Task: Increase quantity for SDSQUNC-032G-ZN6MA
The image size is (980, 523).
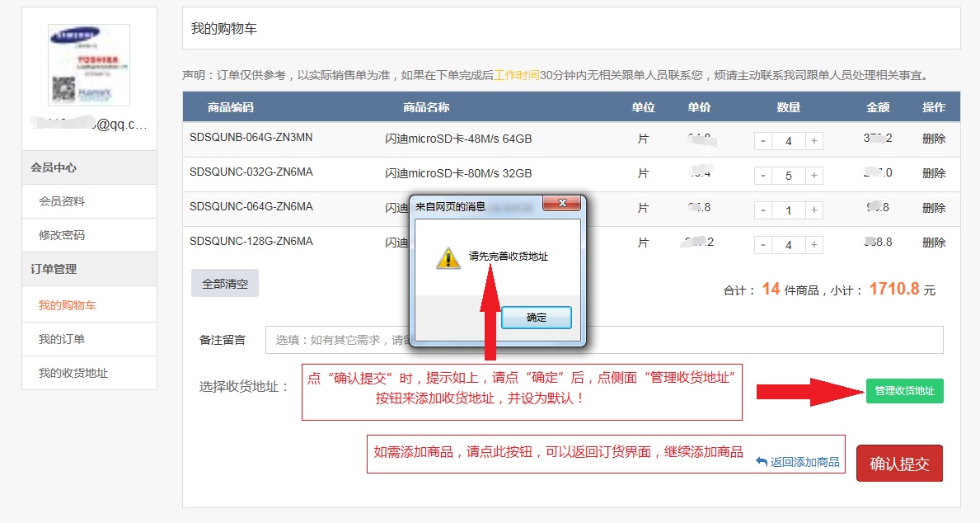Action: pos(814,176)
